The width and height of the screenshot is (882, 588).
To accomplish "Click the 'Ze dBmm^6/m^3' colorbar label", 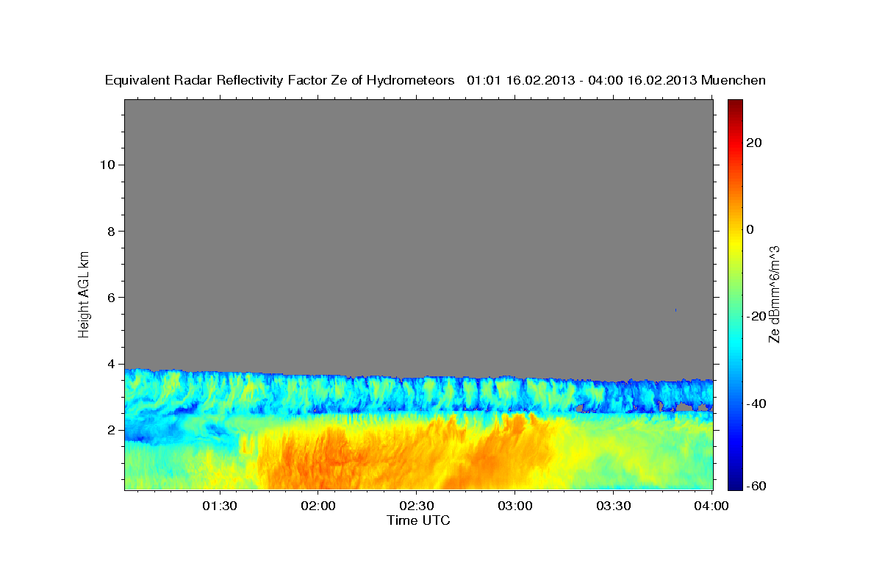I will pyautogui.click(x=774, y=294).
